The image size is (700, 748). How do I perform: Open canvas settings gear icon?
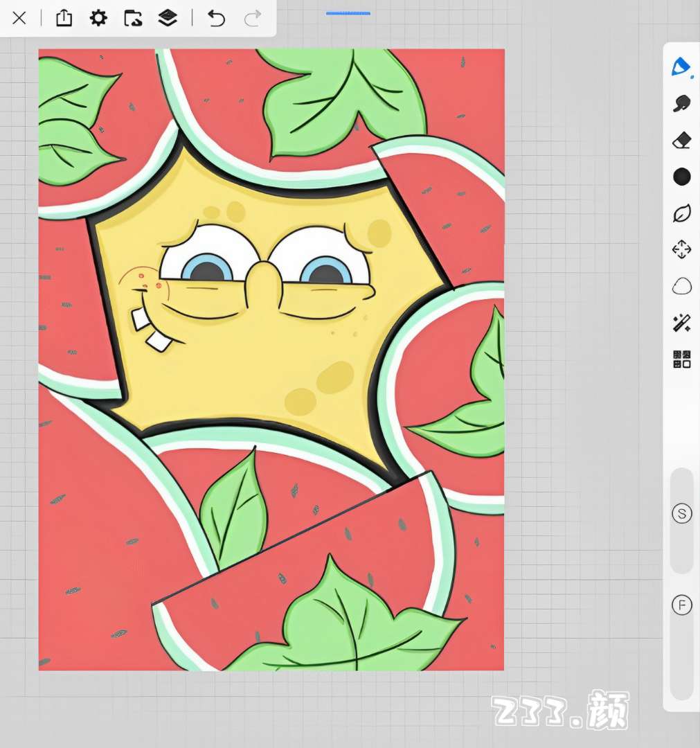pos(98,18)
